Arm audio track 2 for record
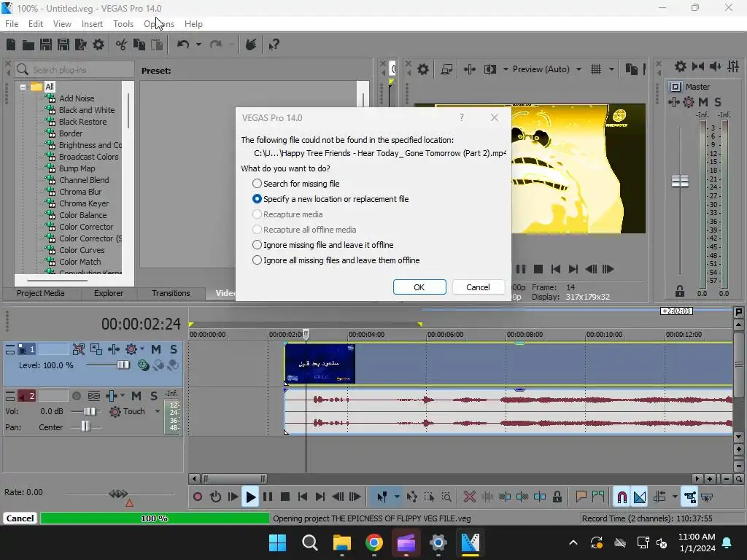The width and height of the screenshot is (747, 560). [x=76, y=396]
